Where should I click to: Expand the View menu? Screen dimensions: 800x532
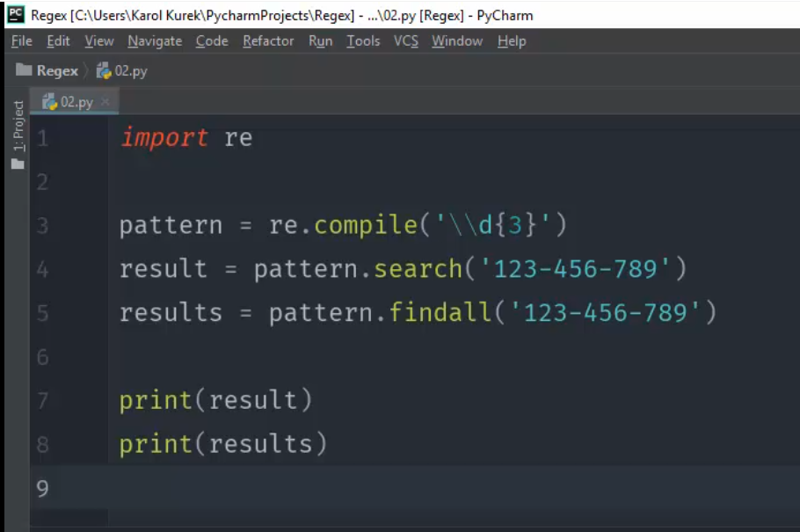pyautogui.click(x=99, y=41)
